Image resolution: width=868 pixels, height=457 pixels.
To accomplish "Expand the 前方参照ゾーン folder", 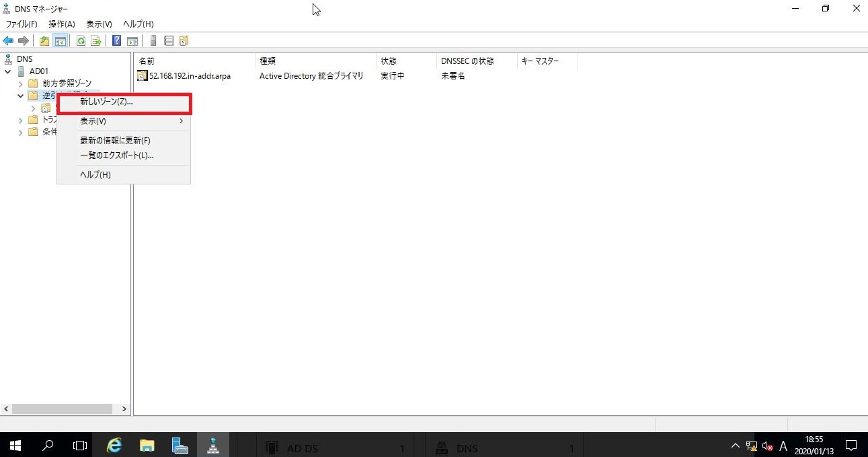I will (x=20, y=83).
